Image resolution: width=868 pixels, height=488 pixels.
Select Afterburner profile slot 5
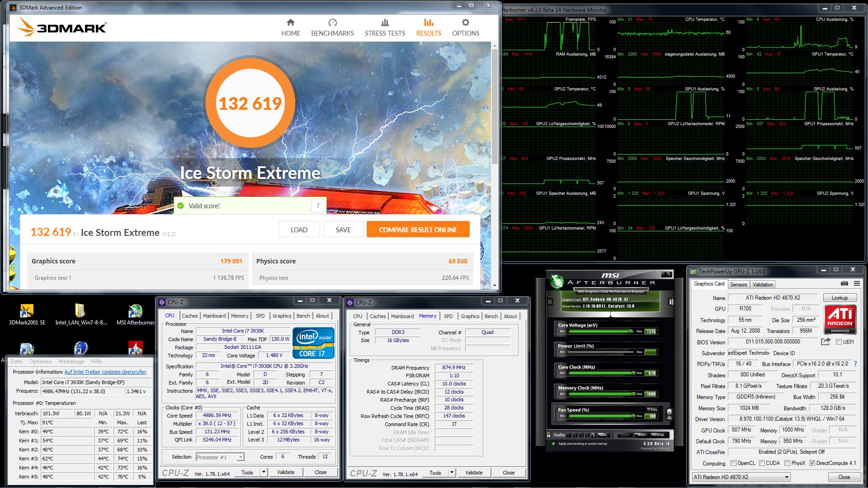(593, 435)
